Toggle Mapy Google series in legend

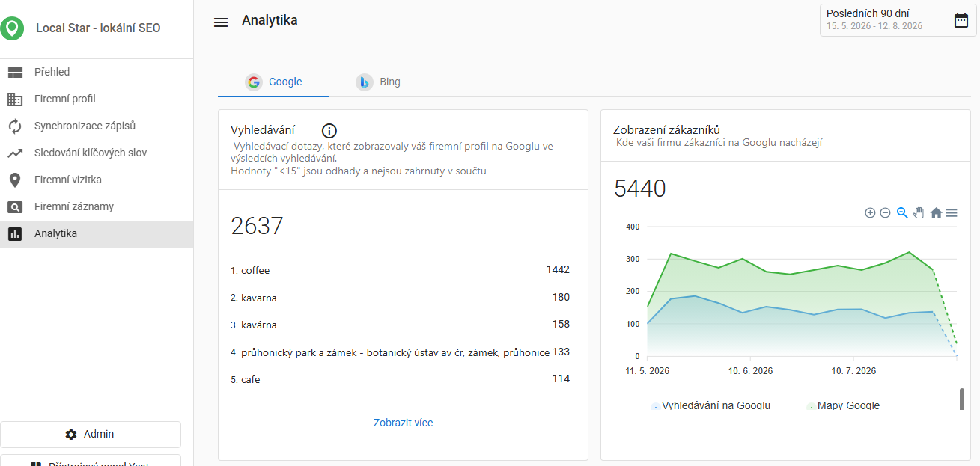pos(843,405)
